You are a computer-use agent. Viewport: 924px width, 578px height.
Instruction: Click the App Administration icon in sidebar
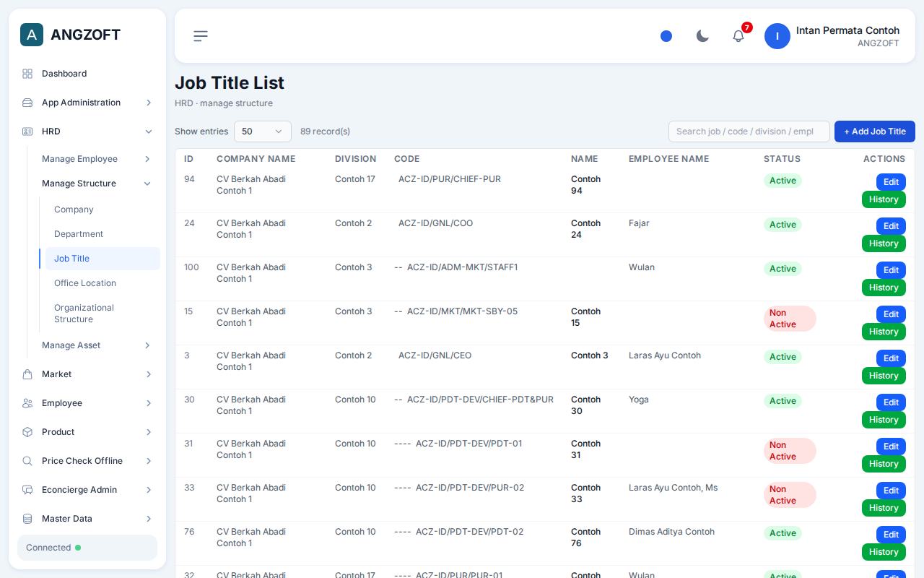tap(27, 103)
